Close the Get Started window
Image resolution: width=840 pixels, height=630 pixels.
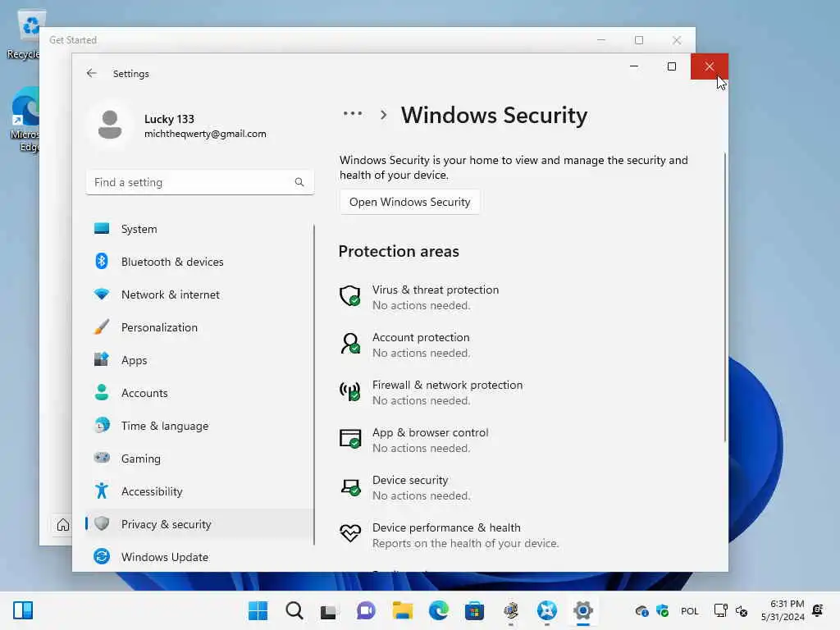(677, 40)
